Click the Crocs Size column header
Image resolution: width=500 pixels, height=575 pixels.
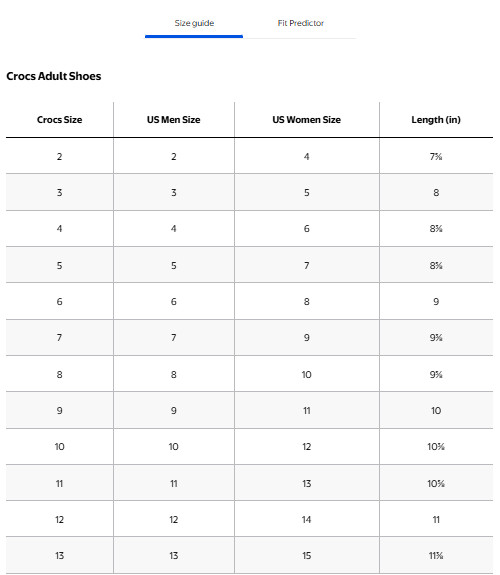pyautogui.click(x=59, y=120)
